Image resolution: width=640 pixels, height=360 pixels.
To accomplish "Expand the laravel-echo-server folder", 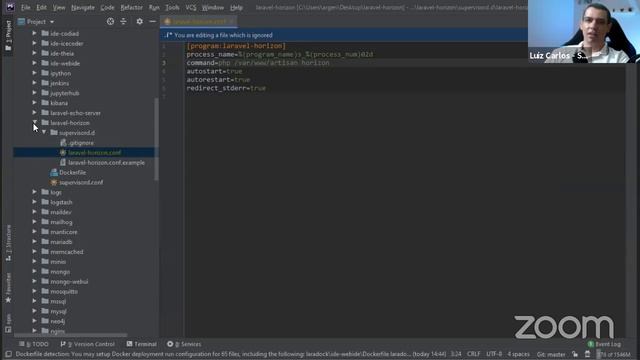I will pyautogui.click(x=34, y=113).
